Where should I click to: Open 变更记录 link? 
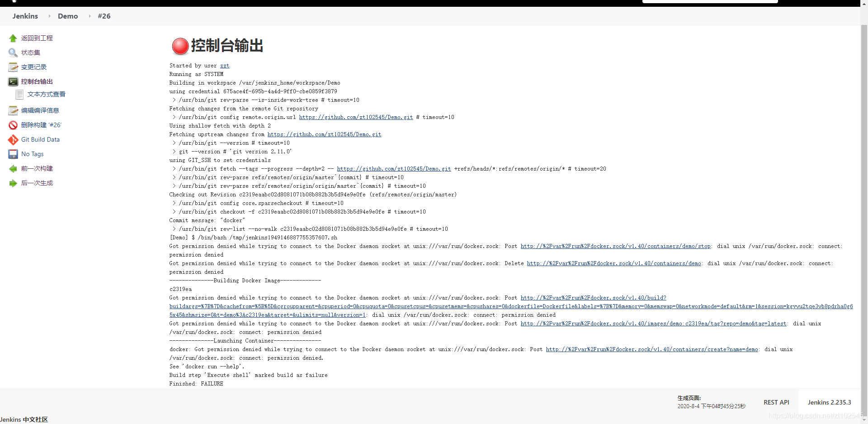pyautogui.click(x=34, y=67)
